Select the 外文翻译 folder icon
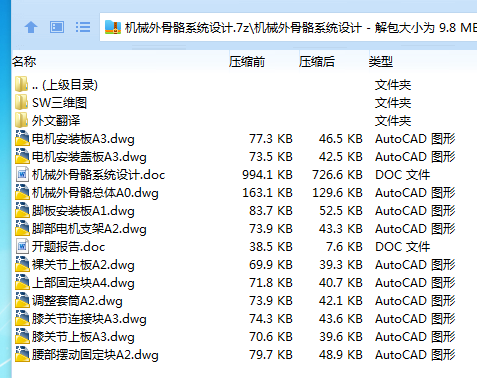This screenshot has height=378, width=477. 22,120
